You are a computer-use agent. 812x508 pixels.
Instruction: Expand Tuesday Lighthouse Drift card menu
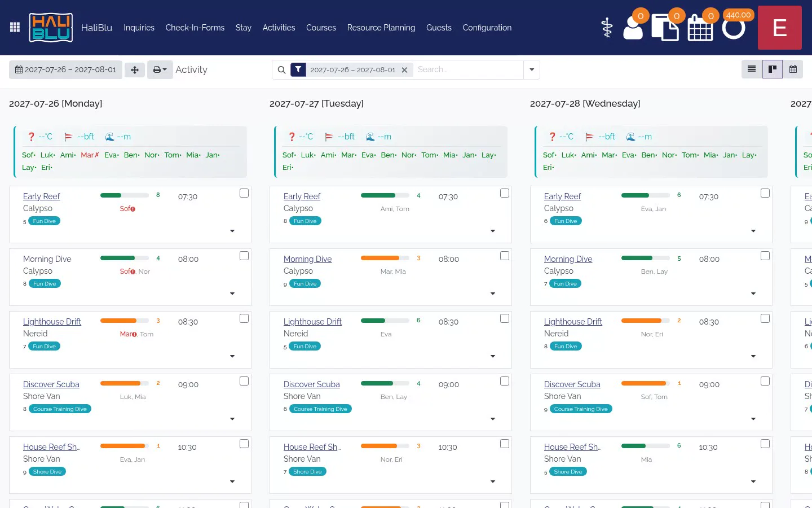(493, 356)
